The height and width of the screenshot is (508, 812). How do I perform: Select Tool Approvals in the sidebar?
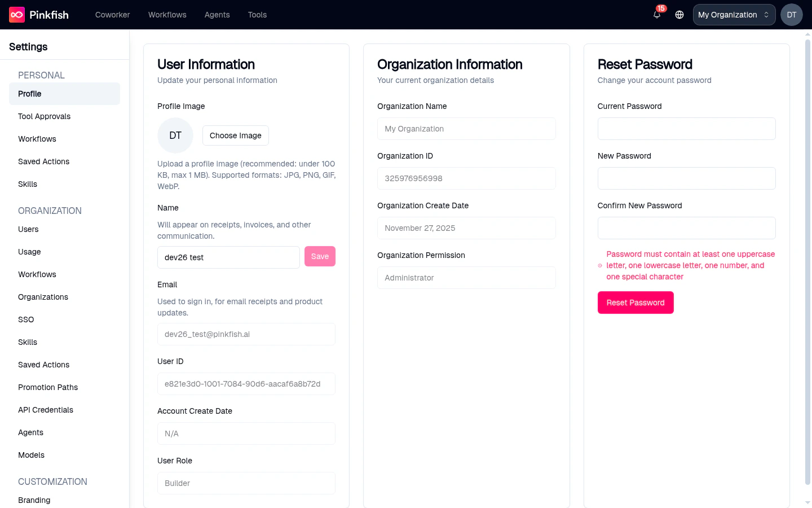44,116
